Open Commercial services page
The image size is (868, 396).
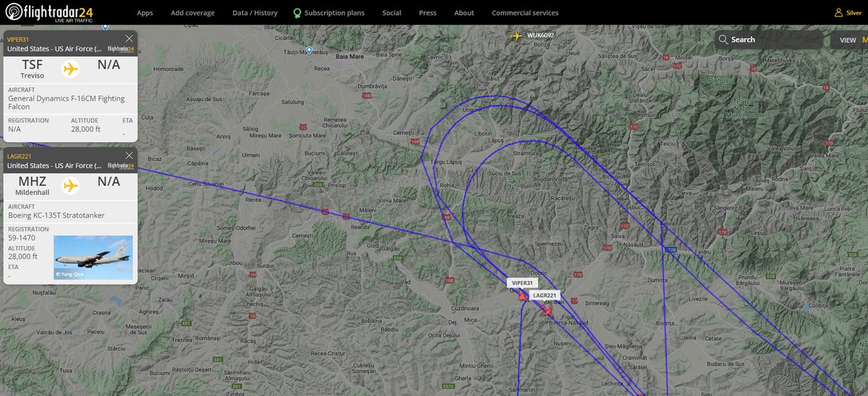tap(525, 13)
